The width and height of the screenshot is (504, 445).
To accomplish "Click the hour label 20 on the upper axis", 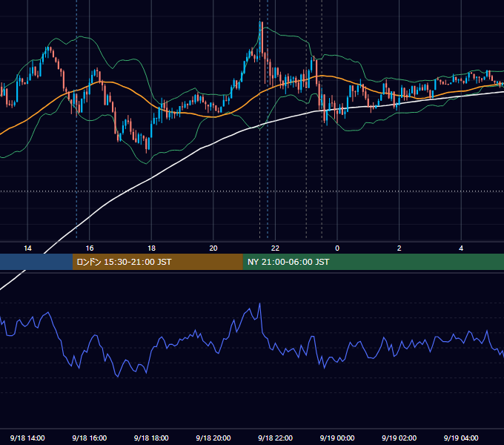I will [213, 248].
